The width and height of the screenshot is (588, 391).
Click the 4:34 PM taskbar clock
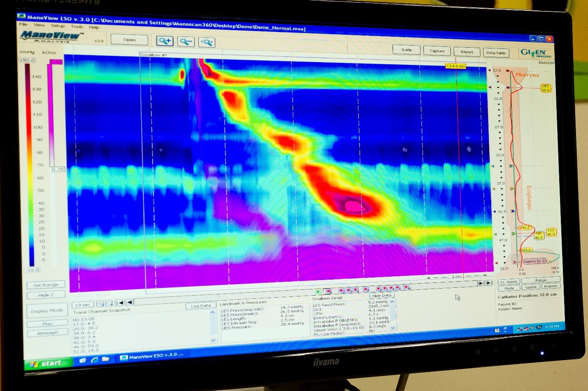[x=552, y=327]
